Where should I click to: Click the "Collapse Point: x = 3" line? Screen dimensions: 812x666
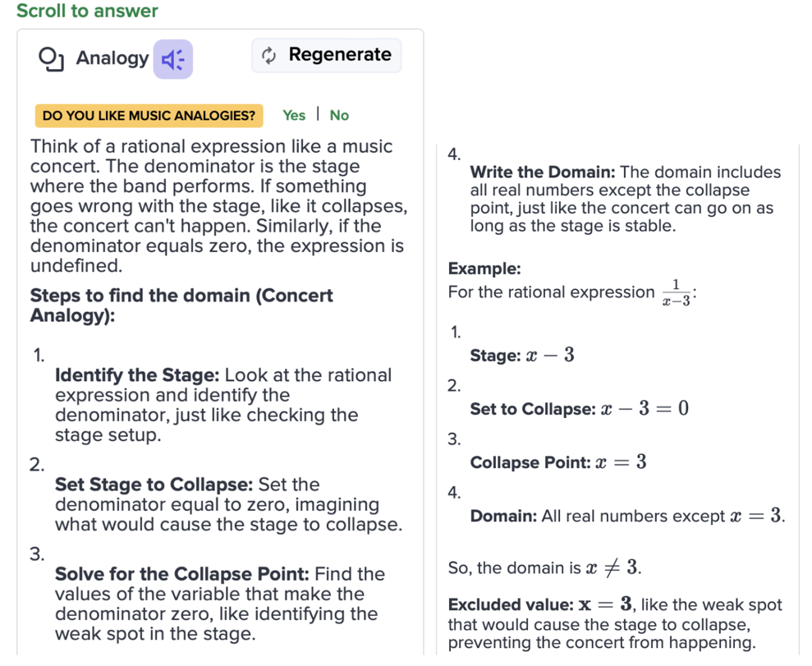click(x=557, y=462)
